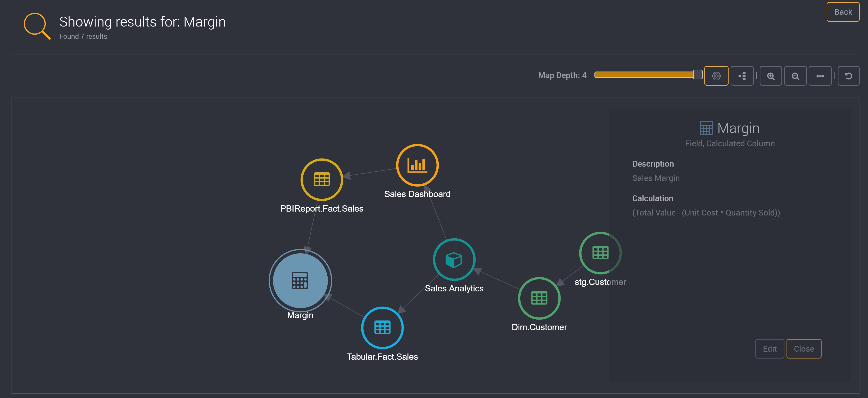Select the stg.Customer table node
This screenshot has width=868, height=398.
[x=600, y=253]
